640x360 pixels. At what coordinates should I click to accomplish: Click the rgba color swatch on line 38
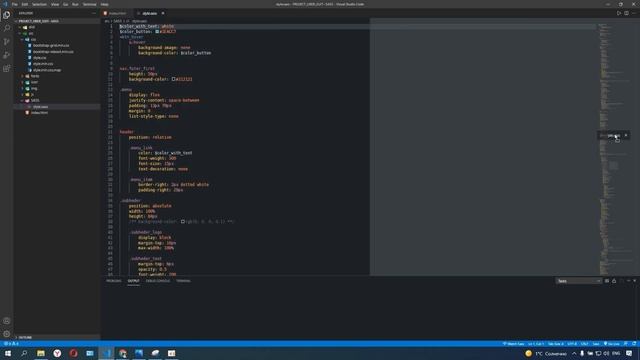183,222
